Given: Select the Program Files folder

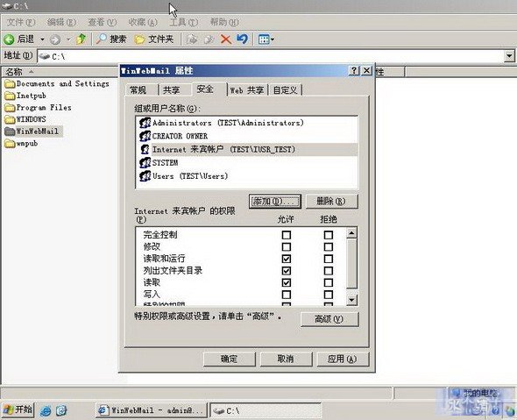Looking at the screenshot, I should click(x=39, y=108).
